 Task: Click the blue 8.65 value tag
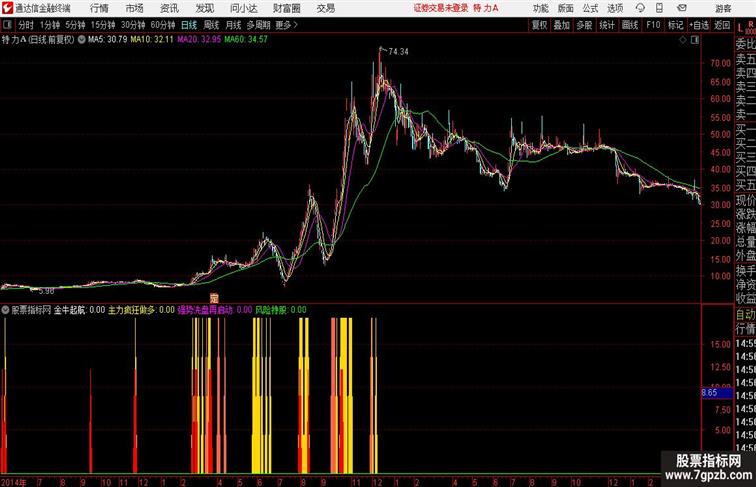coord(717,393)
